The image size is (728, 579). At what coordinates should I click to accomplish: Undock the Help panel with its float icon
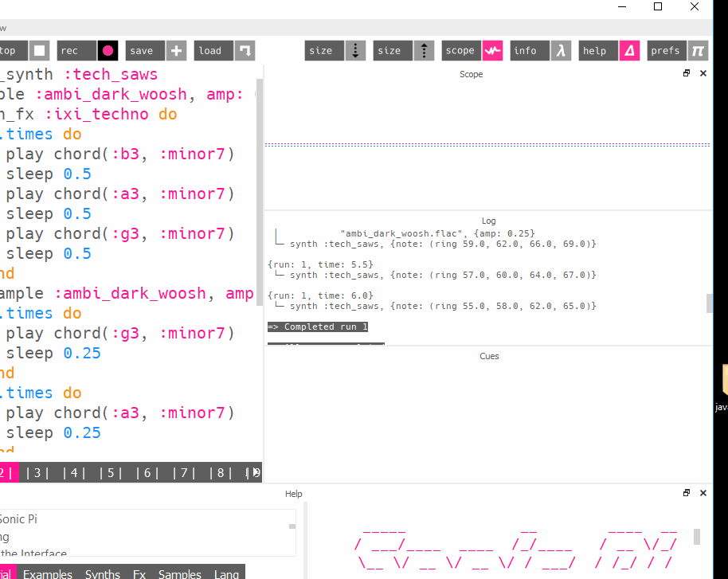686,493
